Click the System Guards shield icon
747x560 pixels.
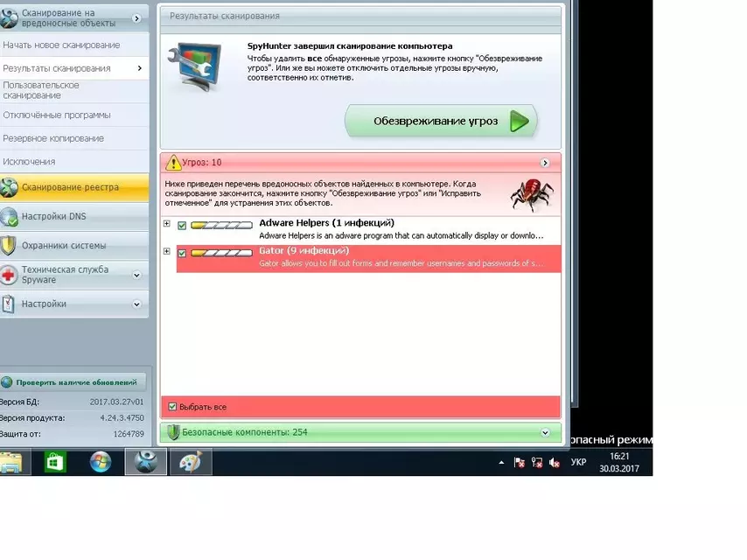click(9, 246)
